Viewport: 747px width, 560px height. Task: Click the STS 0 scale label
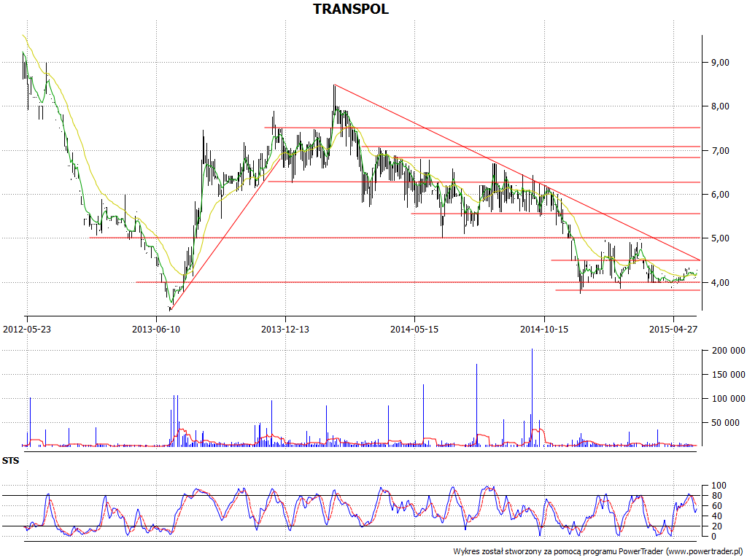point(713,536)
